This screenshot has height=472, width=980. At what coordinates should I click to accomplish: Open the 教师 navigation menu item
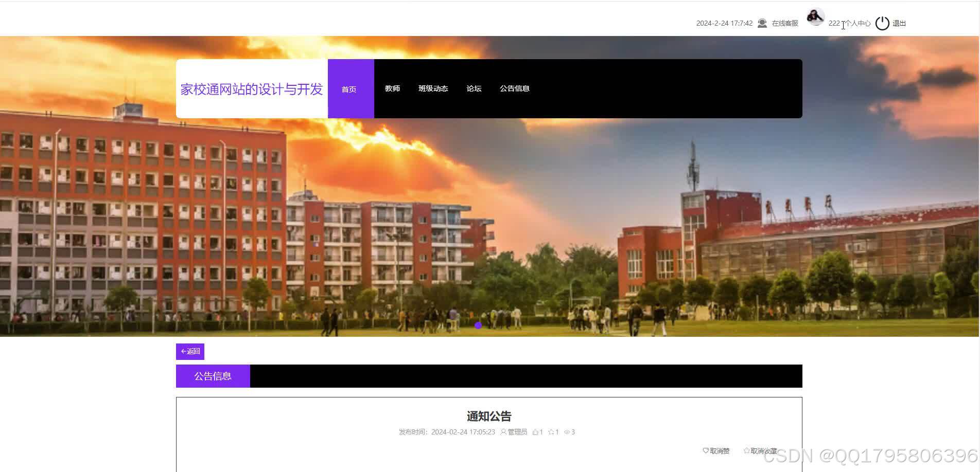392,88
